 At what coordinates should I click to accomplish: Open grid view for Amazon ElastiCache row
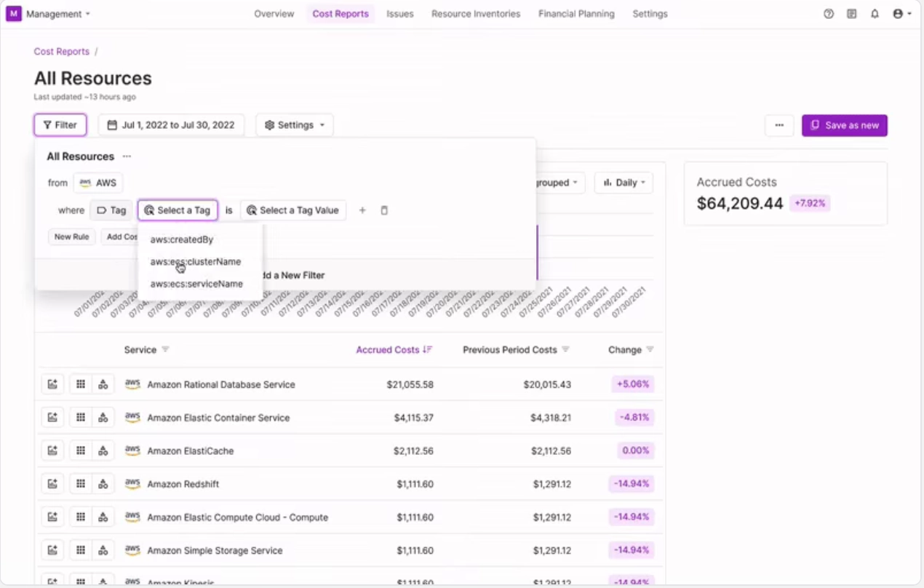coord(81,450)
